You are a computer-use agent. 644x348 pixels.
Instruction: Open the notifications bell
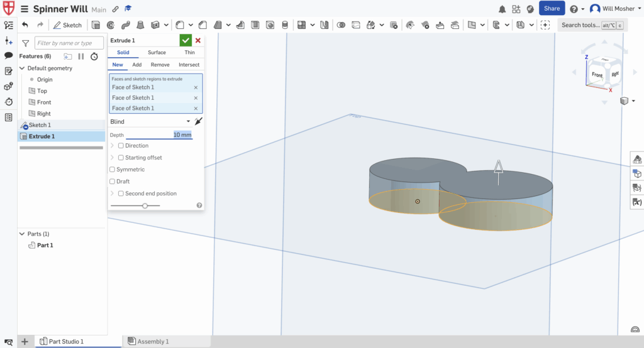tap(502, 9)
